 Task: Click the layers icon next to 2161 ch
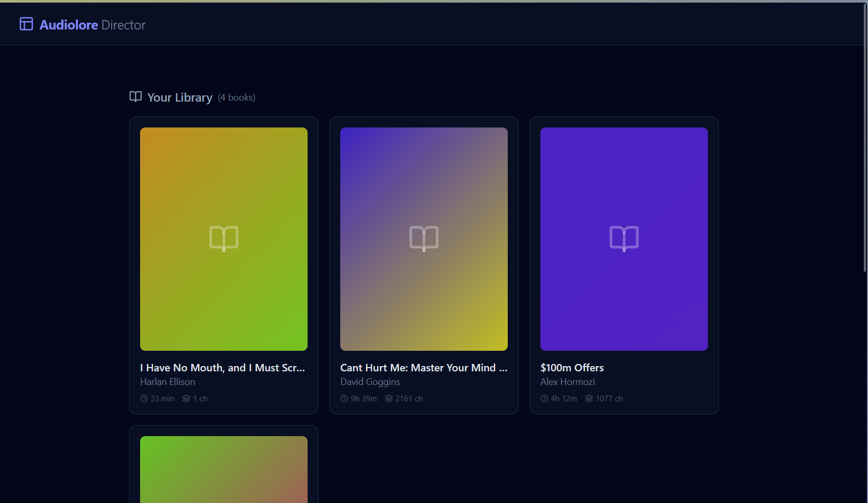[389, 399]
